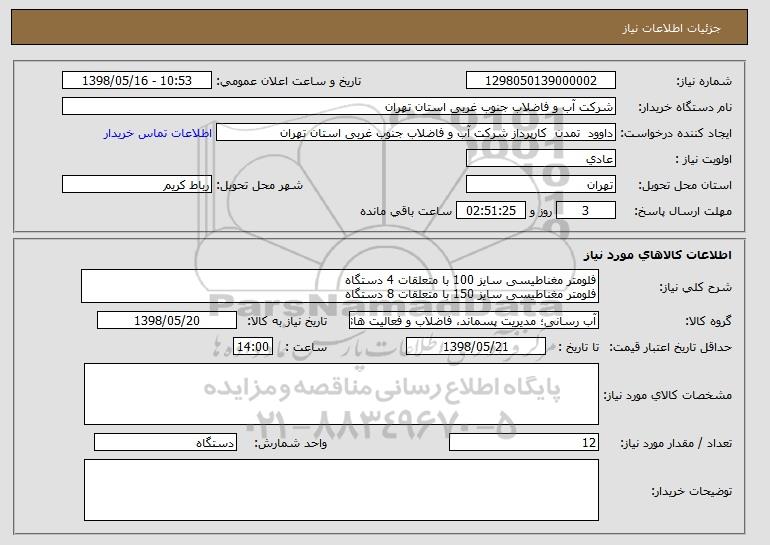Click the general need description text area
The width and height of the screenshot is (770, 545).
340,286
